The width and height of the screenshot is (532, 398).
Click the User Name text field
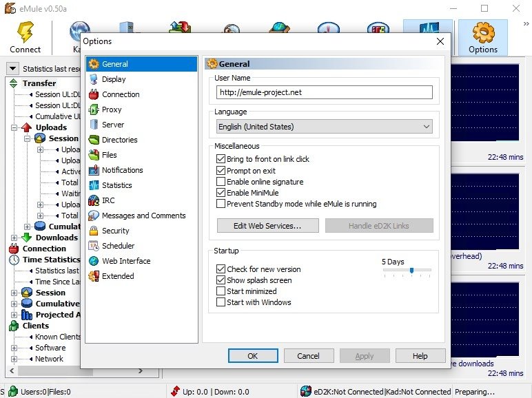(x=324, y=92)
